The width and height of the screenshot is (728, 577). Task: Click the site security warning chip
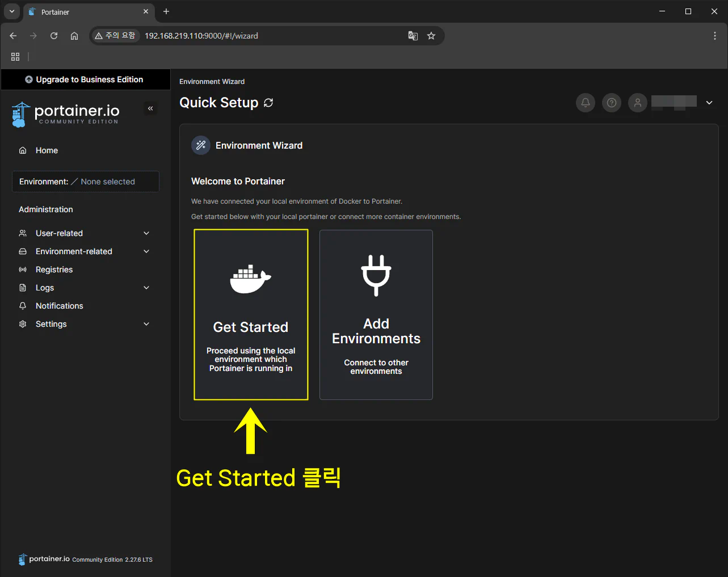coord(115,36)
